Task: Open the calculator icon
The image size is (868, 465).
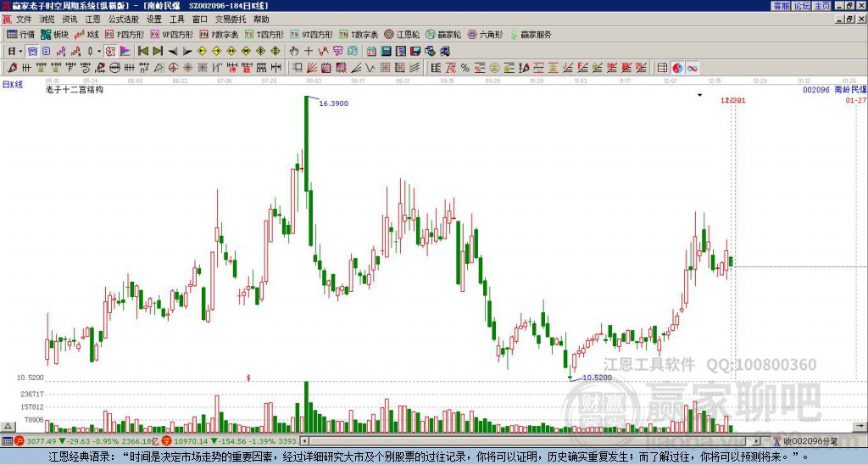Action: 386,51
